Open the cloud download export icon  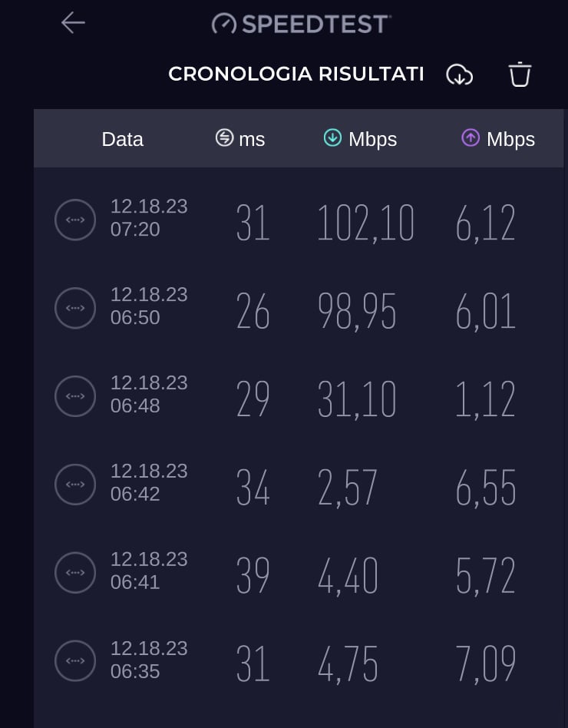[460, 74]
